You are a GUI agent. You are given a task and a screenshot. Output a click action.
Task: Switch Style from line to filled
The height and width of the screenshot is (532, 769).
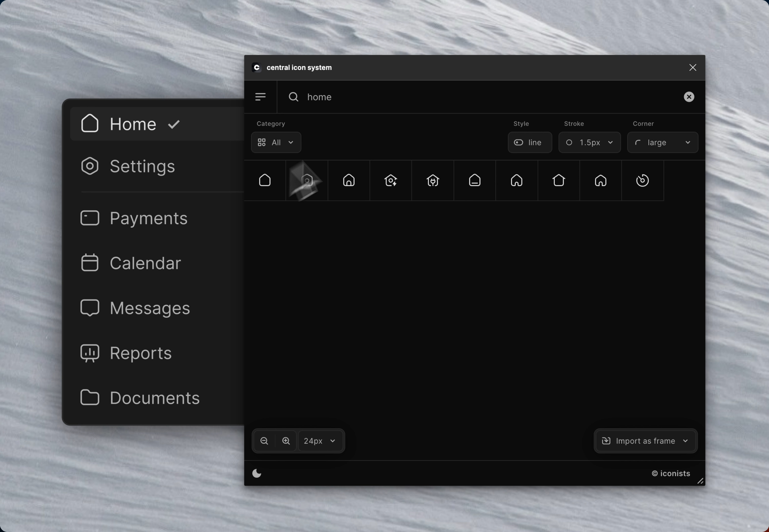(530, 142)
